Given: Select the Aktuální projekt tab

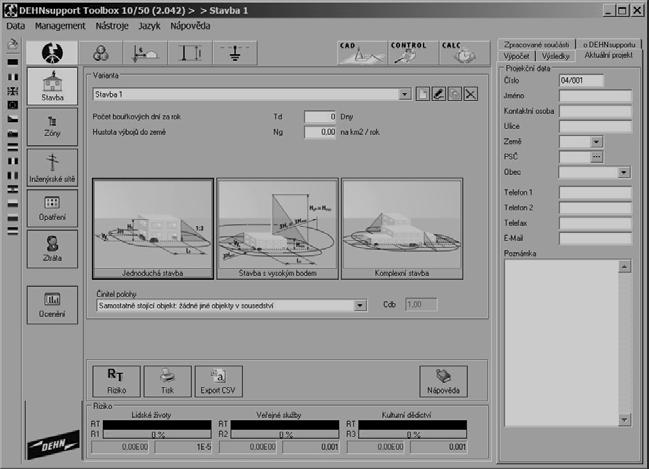Looking at the screenshot, I should 608,55.
